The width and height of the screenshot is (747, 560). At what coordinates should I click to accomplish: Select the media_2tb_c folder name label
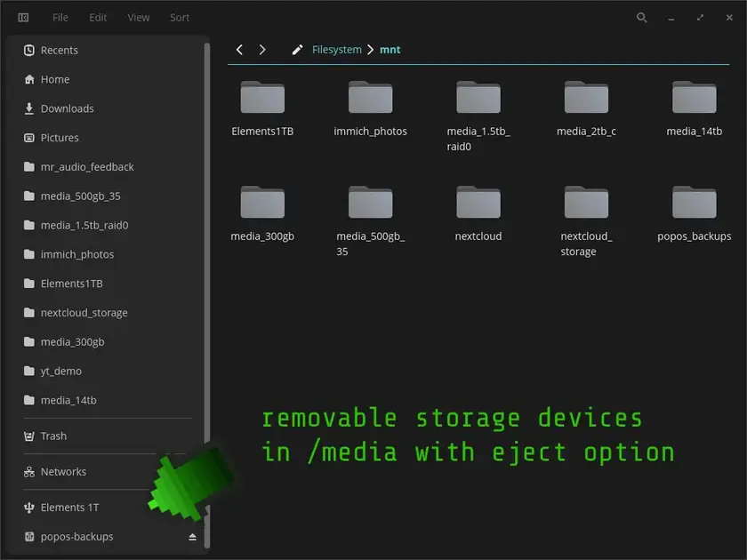(586, 131)
